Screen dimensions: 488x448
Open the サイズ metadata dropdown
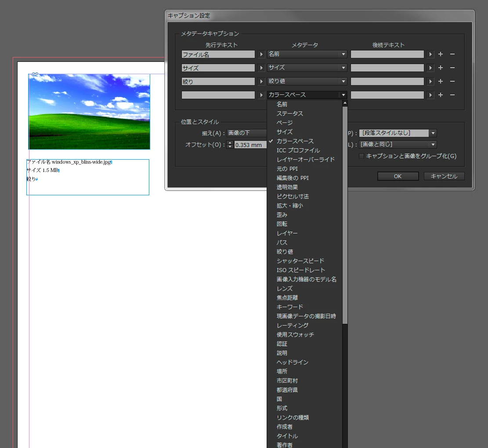pos(307,68)
